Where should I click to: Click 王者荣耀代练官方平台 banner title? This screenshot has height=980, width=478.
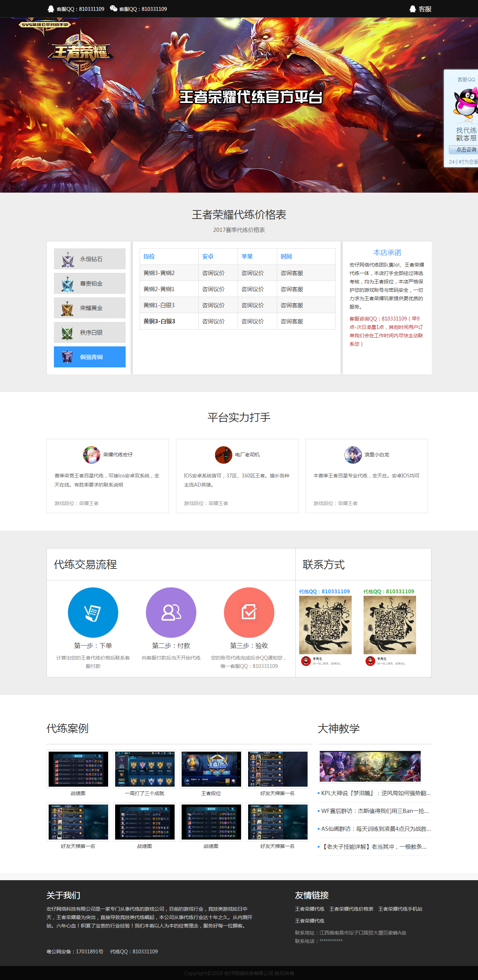[251, 97]
